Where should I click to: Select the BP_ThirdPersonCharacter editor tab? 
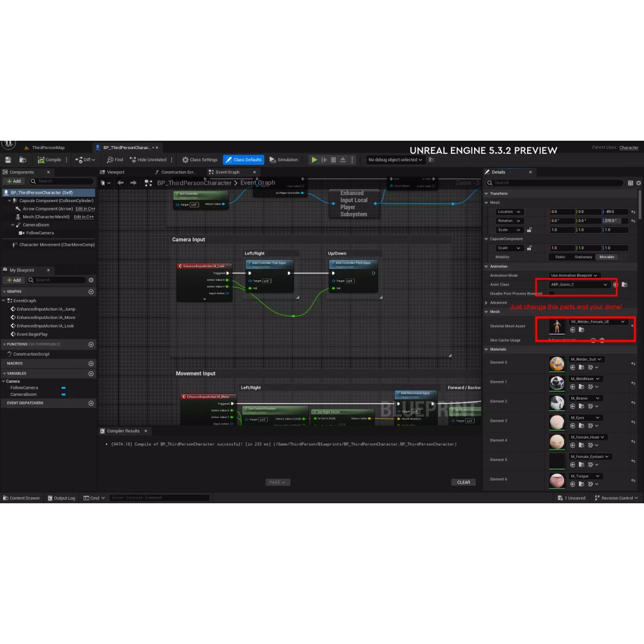click(x=126, y=147)
